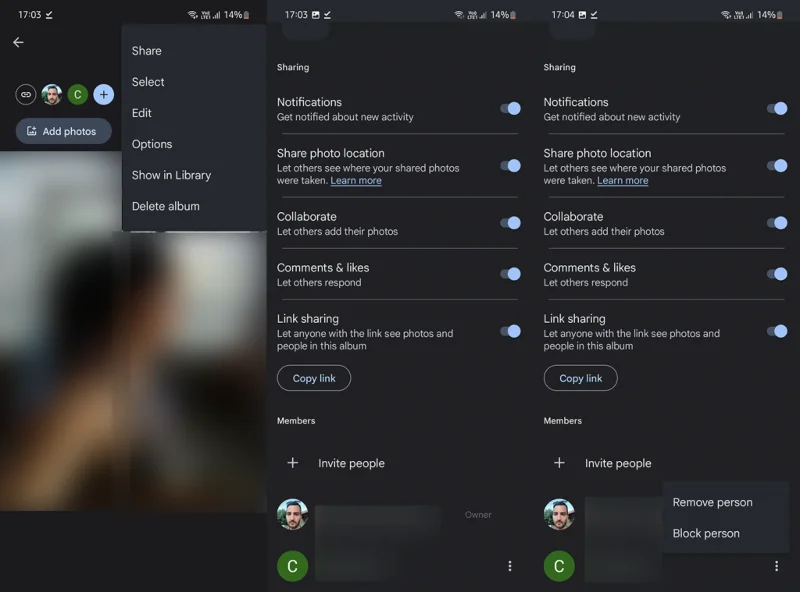800x592 pixels.
Task: Toggle Share photo location in middle screen
Action: (510, 165)
